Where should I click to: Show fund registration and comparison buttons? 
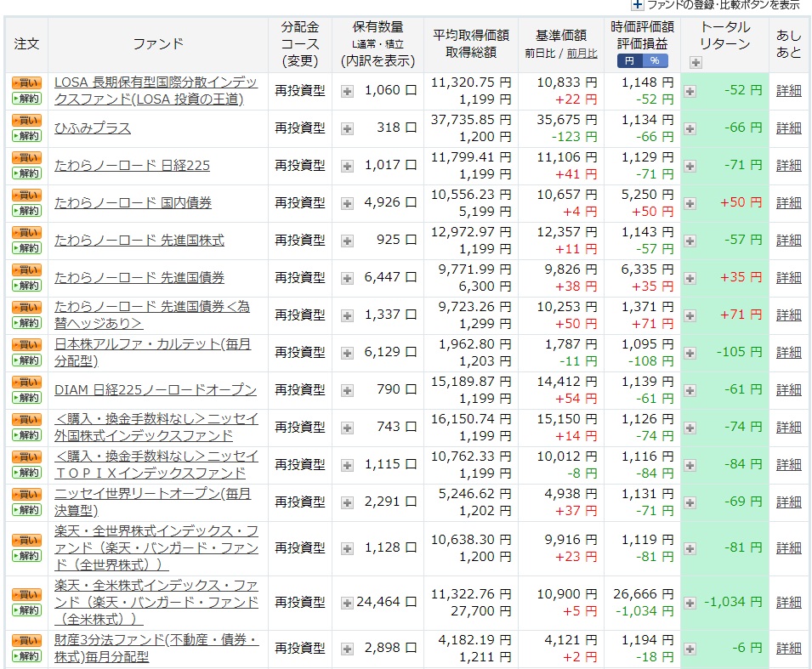(x=716, y=5)
